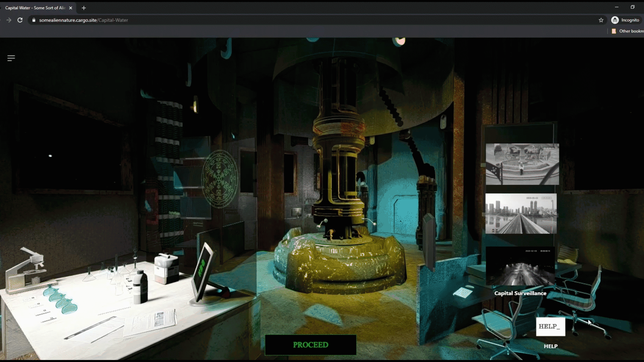Image resolution: width=644 pixels, height=362 pixels.
Task: Open top surveillance camera plaza thumbnail
Action: [x=522, y=164]
